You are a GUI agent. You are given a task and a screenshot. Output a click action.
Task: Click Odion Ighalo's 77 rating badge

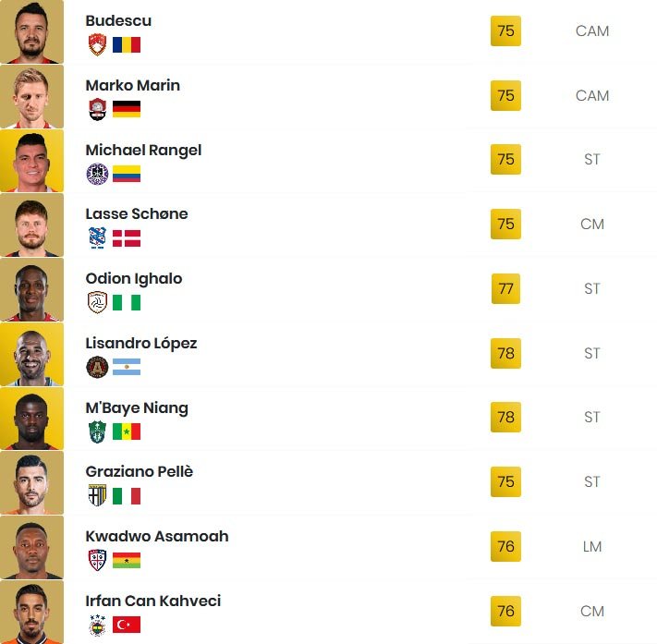[505, 288]
